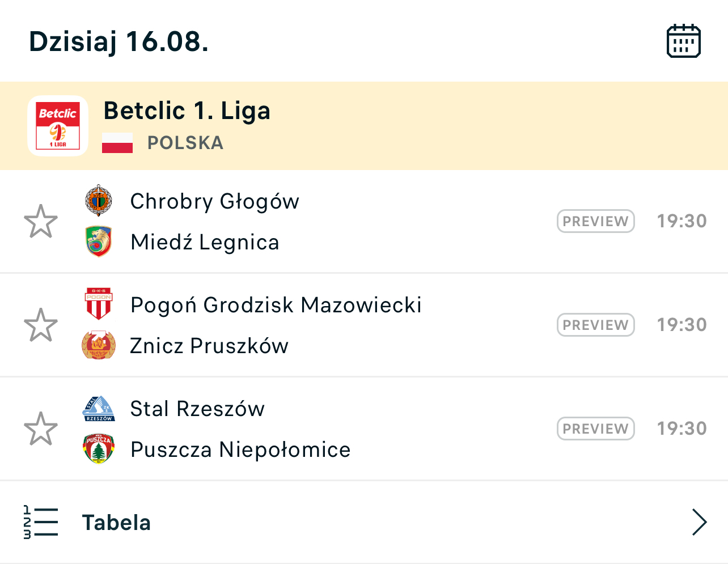Toggle favorite star for Stal Rzeszów match
Image resolution: width=728 pixels, height=564 pixels.
click(41, 429)
